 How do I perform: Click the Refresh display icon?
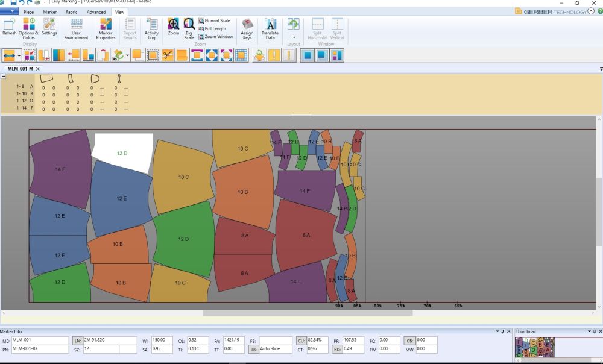click(x=9, y=27)
